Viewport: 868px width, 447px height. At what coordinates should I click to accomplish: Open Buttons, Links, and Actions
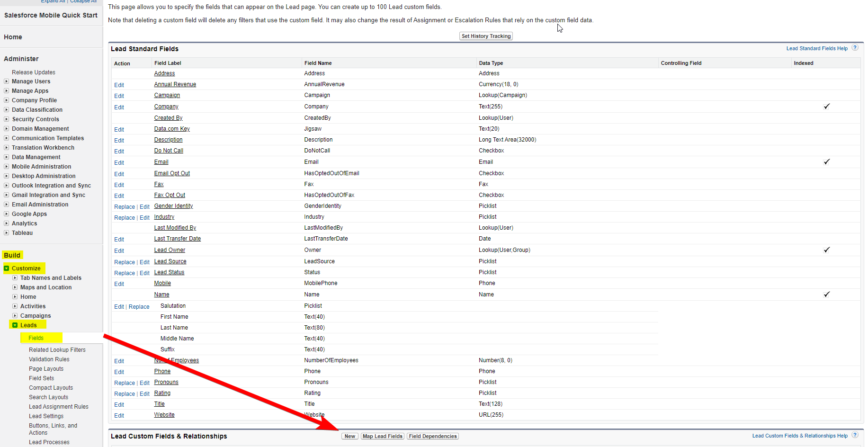click(x=53, y=429)
